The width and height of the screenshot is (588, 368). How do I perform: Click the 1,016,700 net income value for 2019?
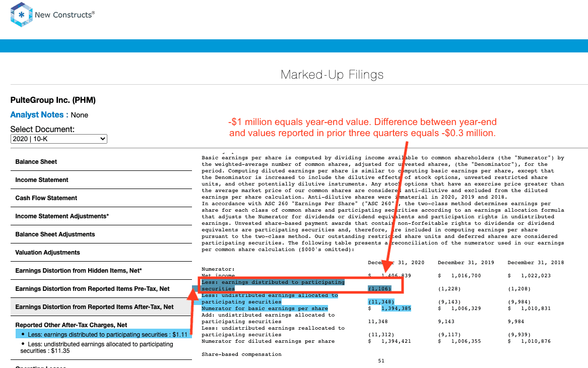pos(466,276)
